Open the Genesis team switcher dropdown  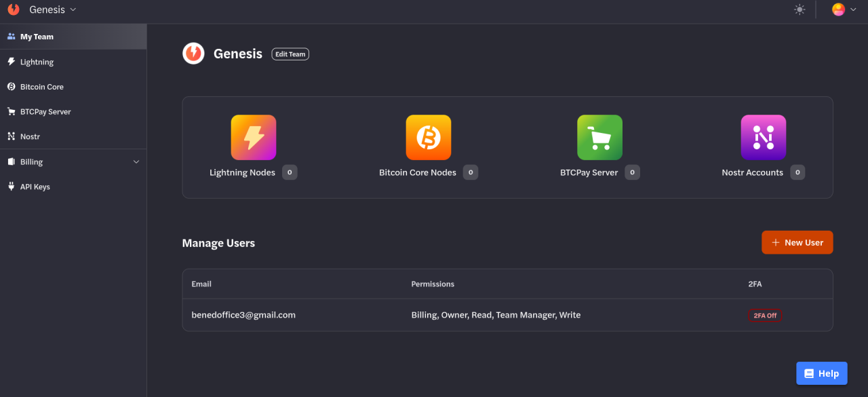(x=52, y=10)
